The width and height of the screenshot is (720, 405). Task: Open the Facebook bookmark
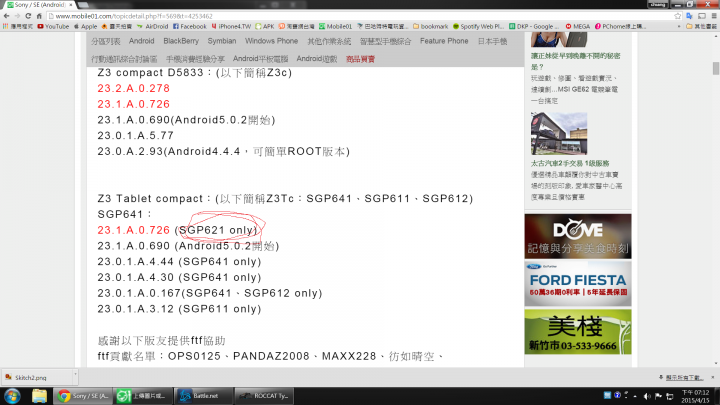coord(190,27)
